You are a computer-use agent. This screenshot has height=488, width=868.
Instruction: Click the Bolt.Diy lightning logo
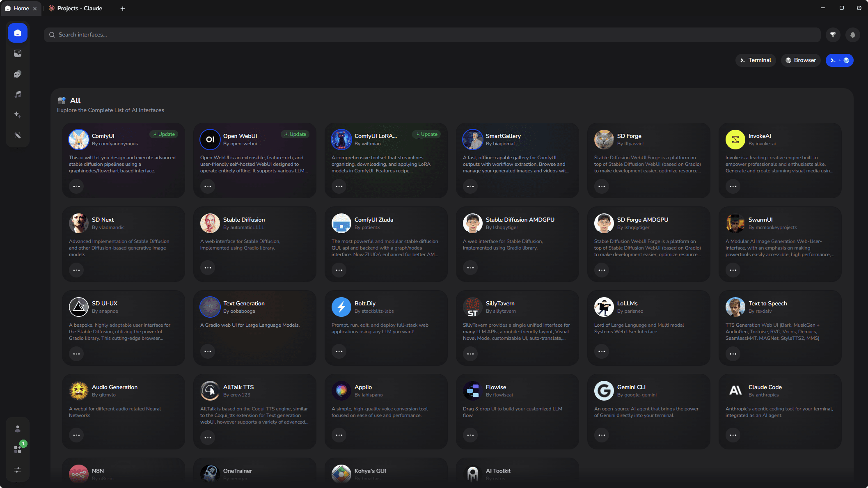coord(341,307)
